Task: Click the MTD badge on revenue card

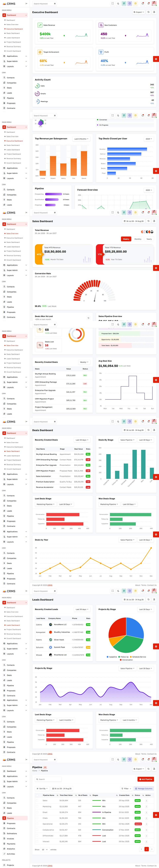Action: click(39, 254)
